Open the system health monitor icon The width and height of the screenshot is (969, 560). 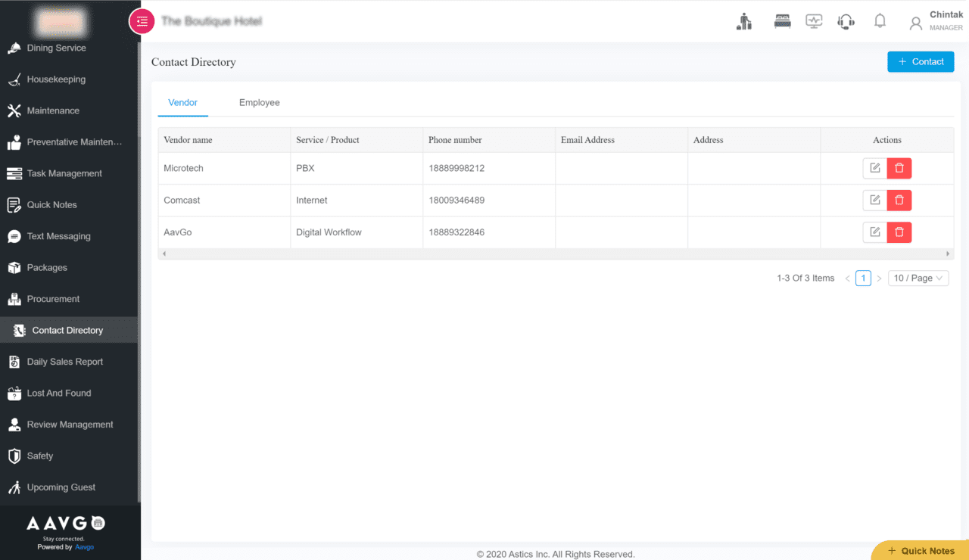tap(814, 20)
